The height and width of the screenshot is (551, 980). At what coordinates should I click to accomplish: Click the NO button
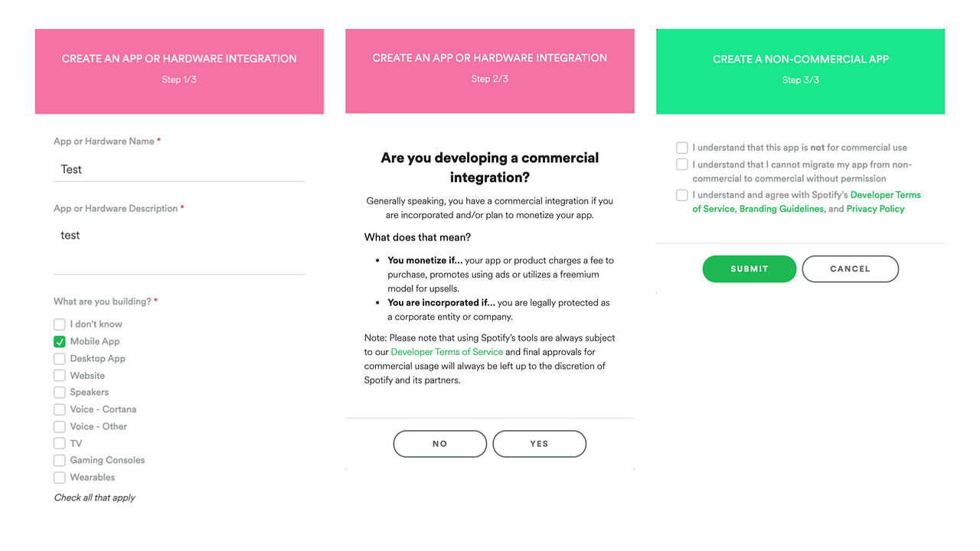(x=439, y=443)
